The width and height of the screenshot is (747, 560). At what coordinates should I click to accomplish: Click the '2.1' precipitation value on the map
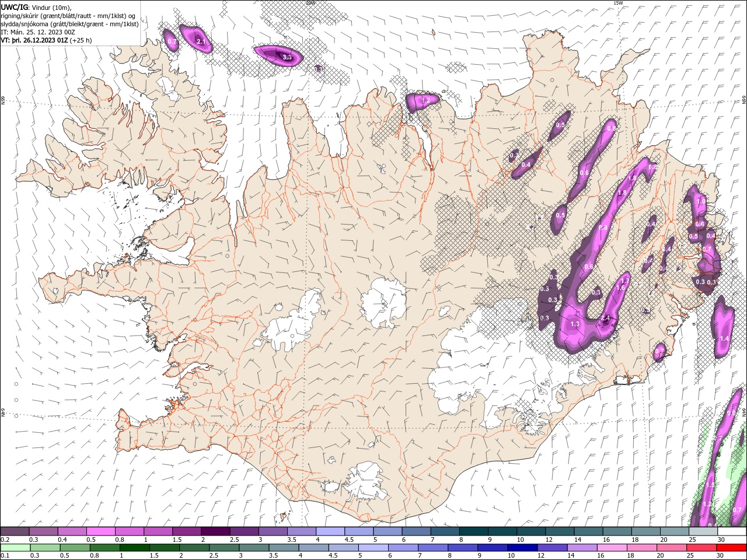click(x=201, y=41)
